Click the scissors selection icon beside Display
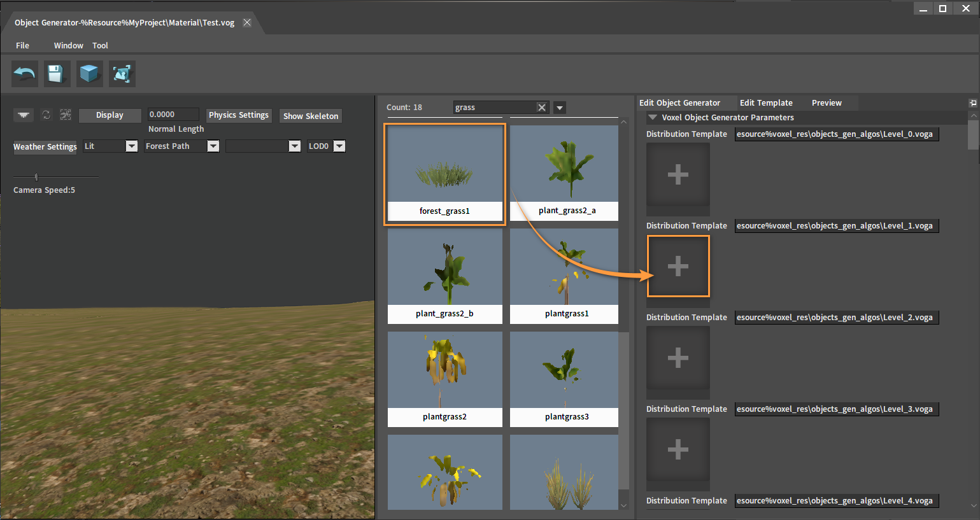The width and height of the screenshot is (980, 520). pos(66,115)
